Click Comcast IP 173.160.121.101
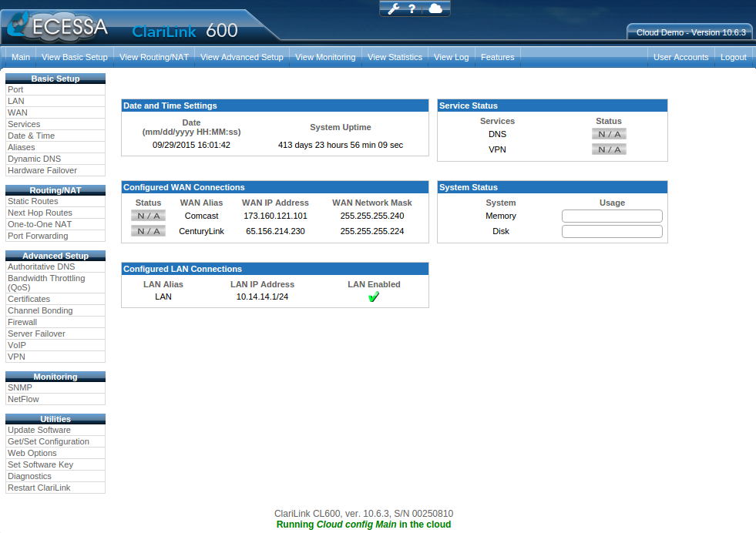The image size is (756, 533). [x=275, y=216]
